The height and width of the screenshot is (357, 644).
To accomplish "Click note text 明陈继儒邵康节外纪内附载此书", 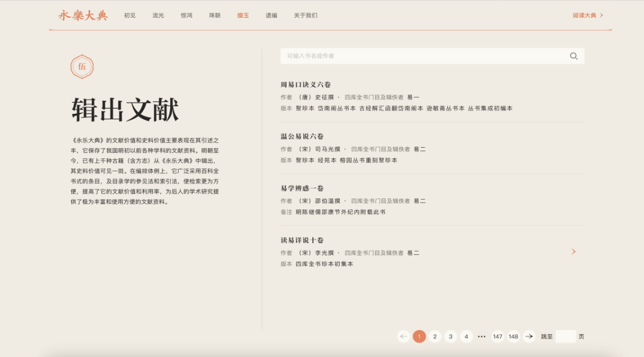I will pos(340,212).
